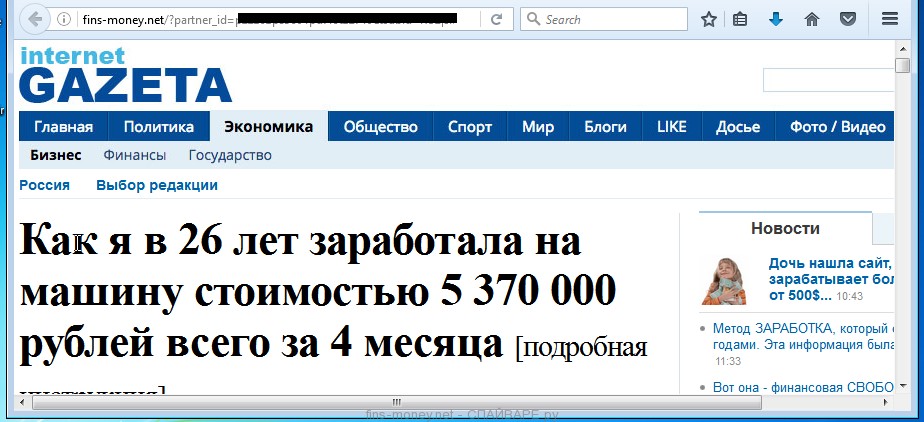Switch to the Новости sidebar tab
This screenshot has width=924, height=422.
click(x=785, y=229)
